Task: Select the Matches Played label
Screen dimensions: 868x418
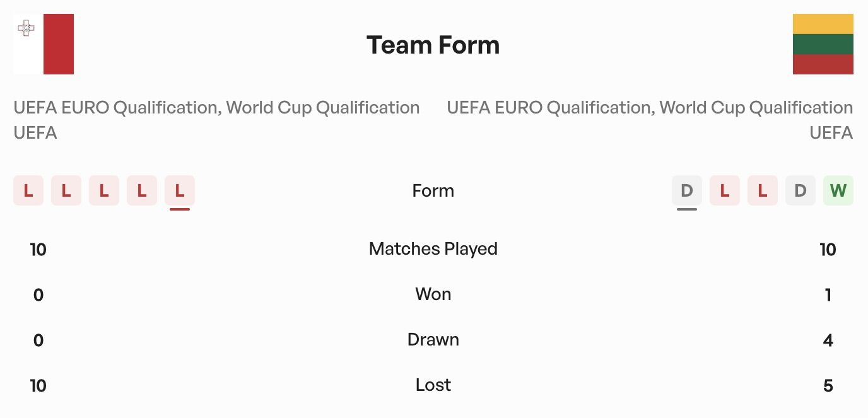Action: click(433, 249)
